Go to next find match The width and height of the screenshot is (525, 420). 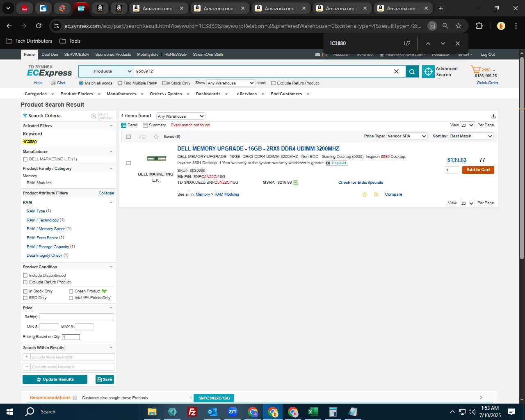(443, 43)
